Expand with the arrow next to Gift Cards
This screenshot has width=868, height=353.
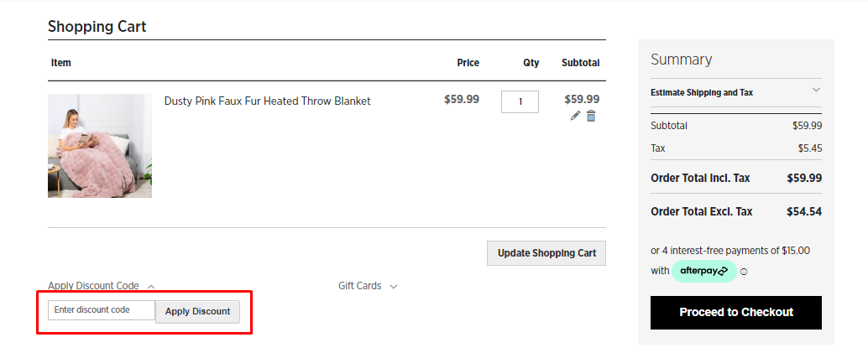click(394, 287)
